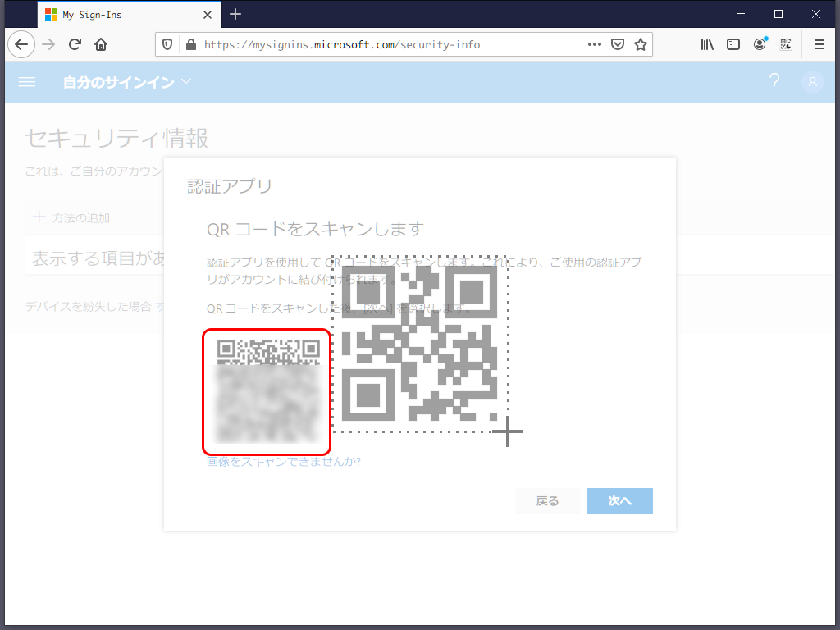This screenshot has height=630, width=840.
Task: Open the page actions ellipsis menu
Action: click(x=594, y=44)
